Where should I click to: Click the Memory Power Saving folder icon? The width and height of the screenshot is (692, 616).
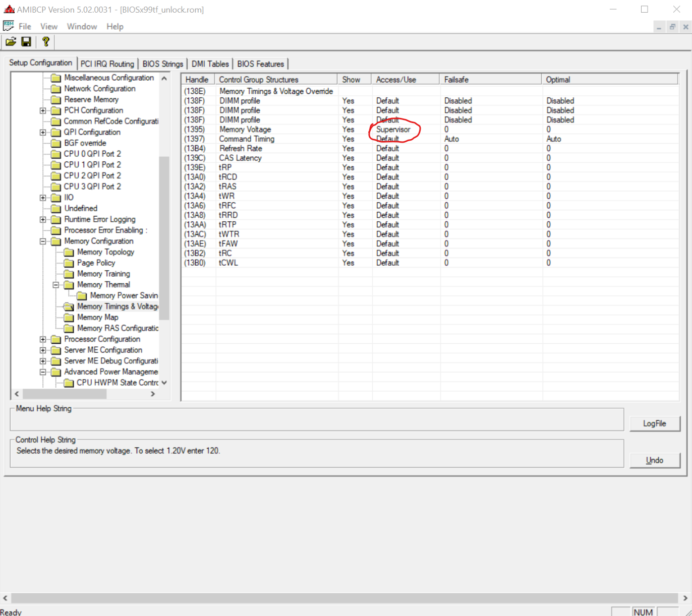point(82,296)
